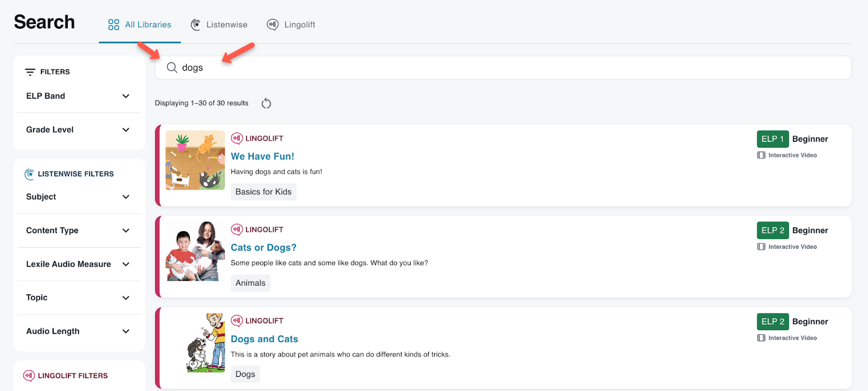The image size is (868, 391).
Task: Expand the Topic filter
Action: tap(79, 298)
